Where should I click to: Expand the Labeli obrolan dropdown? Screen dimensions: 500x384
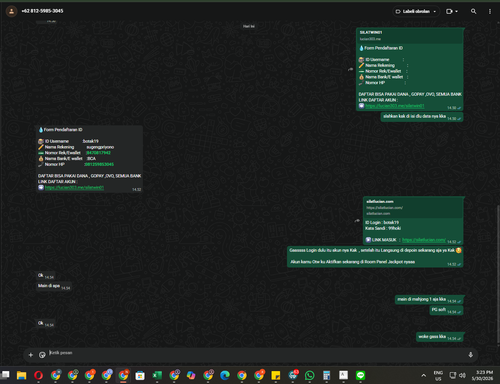pos(416,11)
